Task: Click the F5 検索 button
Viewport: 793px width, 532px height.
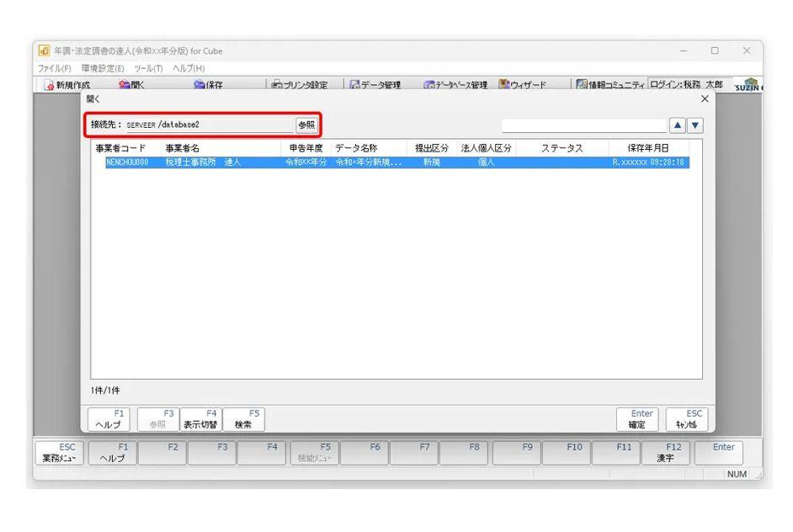Action: coord(244,419)
